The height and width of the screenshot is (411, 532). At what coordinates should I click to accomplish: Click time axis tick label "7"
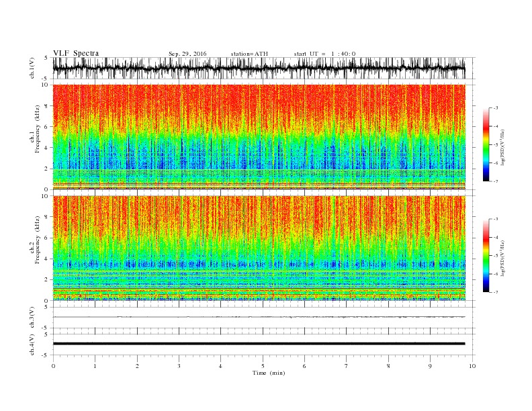pos(347,366)
